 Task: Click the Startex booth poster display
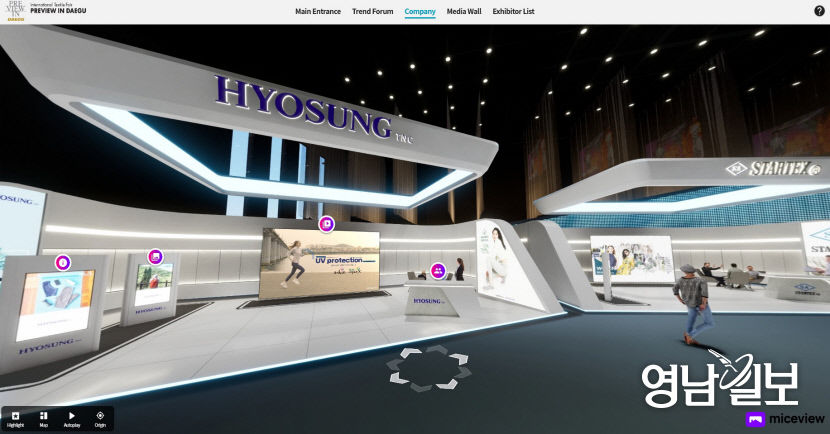point(631,259)
